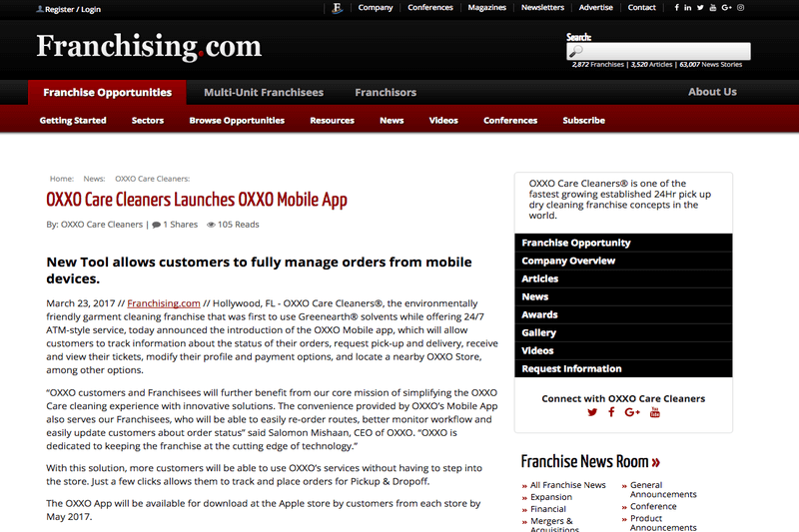799x532 pixels.
Task: Click the Google+ icon in top bar
Action: click(727, 8)
